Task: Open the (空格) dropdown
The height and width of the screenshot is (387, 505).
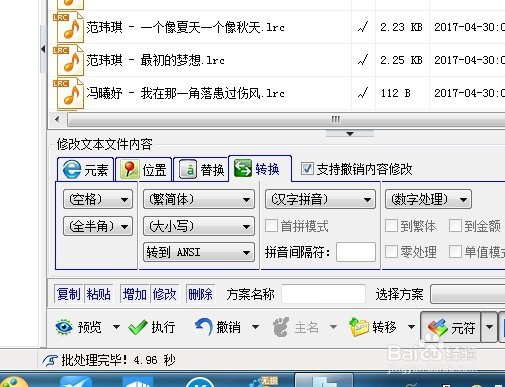Action: click(98, 199)
